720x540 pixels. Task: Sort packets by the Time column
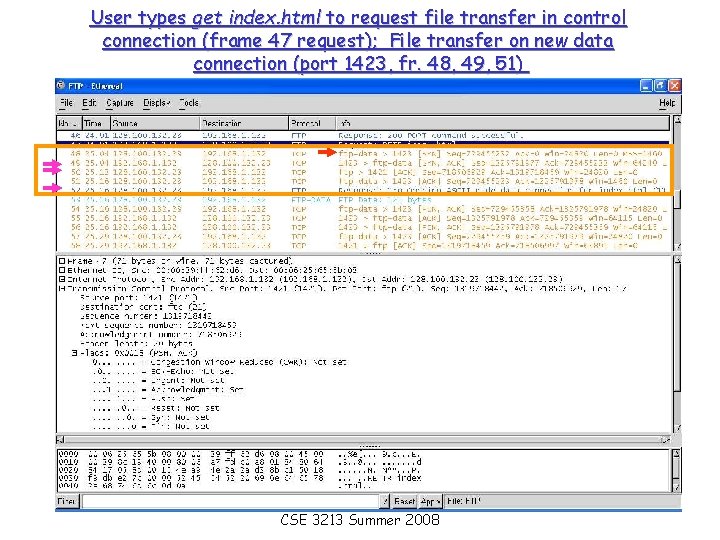96,123
